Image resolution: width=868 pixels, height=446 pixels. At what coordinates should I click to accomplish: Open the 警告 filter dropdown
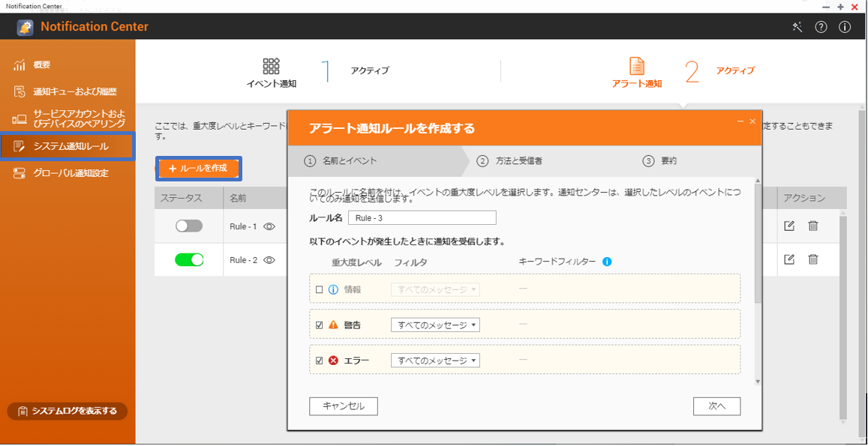tap(435, 325)
